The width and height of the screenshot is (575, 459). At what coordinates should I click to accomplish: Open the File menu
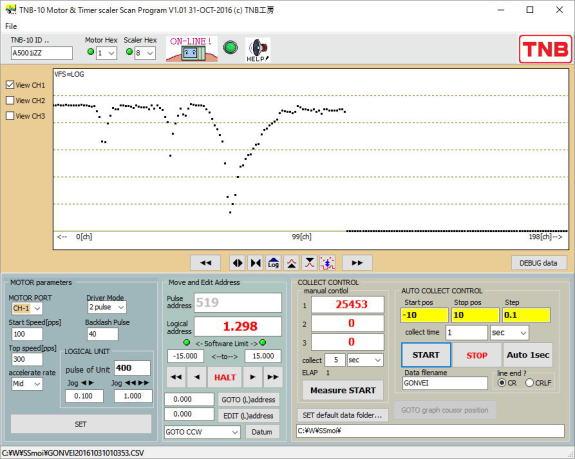click(x=11, y=26)
